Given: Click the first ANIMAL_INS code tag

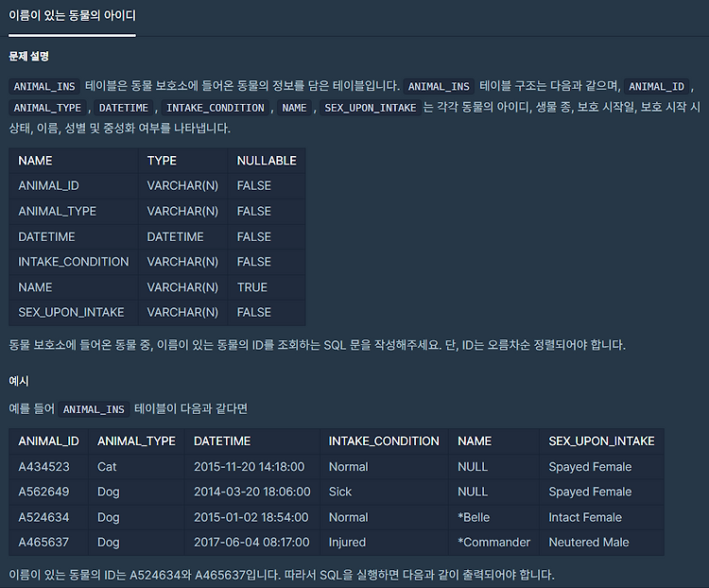Looking at the screenshot, I should (x=44, y=86).
